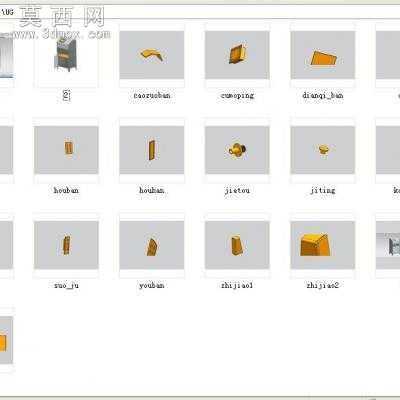Click the "houban" label next to jietou
400x400 pixels.
[152, 191]
